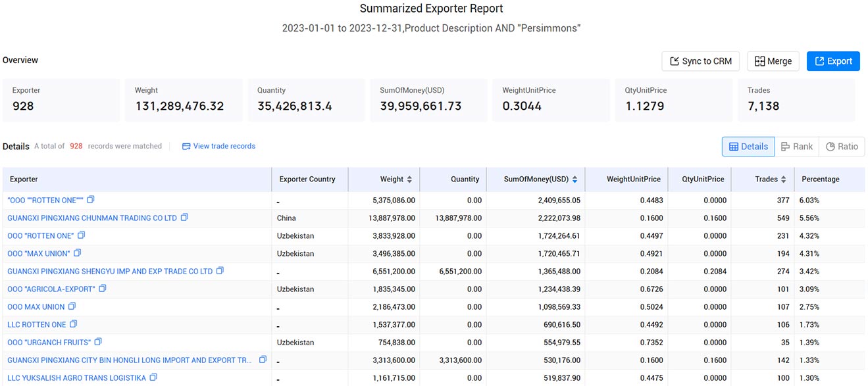The height and width of the screenshot is (386, 868).
Task: Switch to the Details view tab
Action: pos(748,147)
